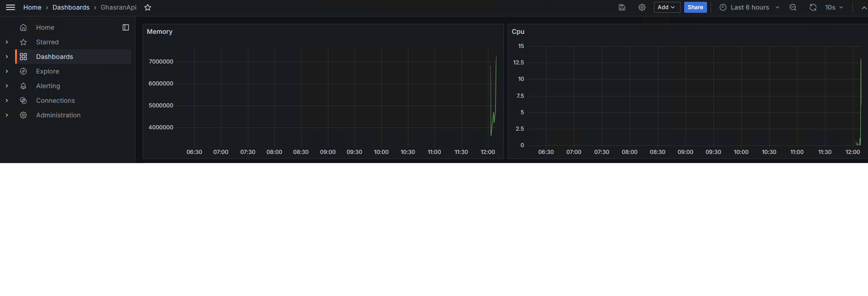Expand the Starred section chevron

point(7,42)
